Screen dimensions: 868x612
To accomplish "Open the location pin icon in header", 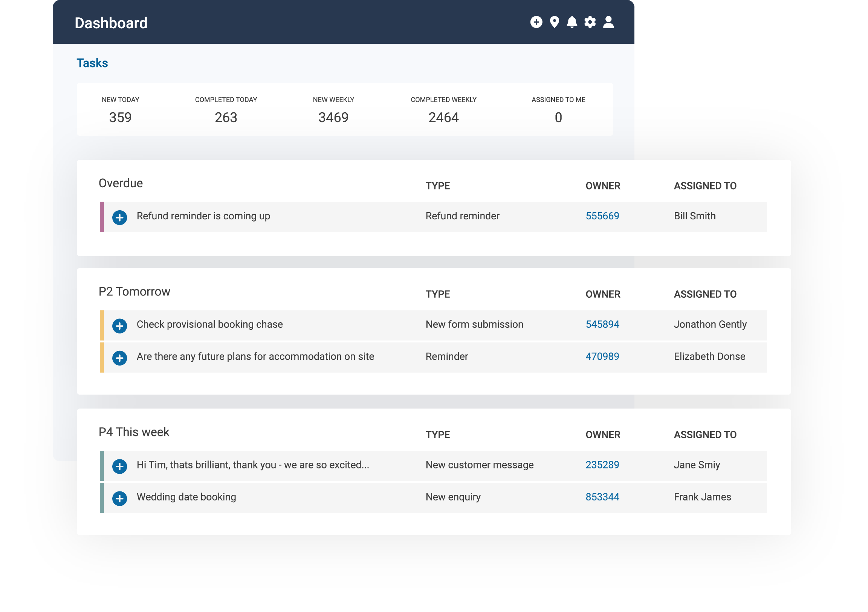I will point(554,22).
